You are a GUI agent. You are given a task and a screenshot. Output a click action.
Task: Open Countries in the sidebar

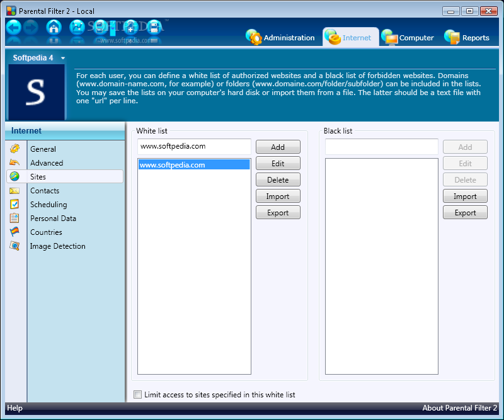[46, 232]
